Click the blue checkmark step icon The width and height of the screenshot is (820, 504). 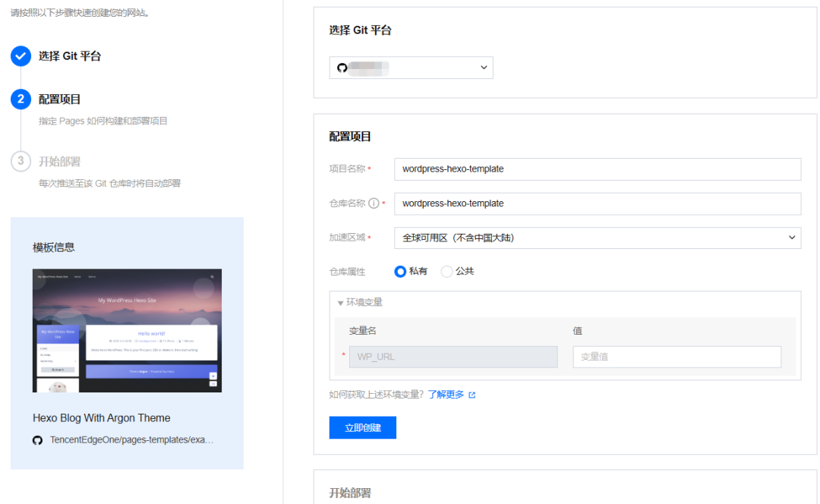click(x=21, y=56)
